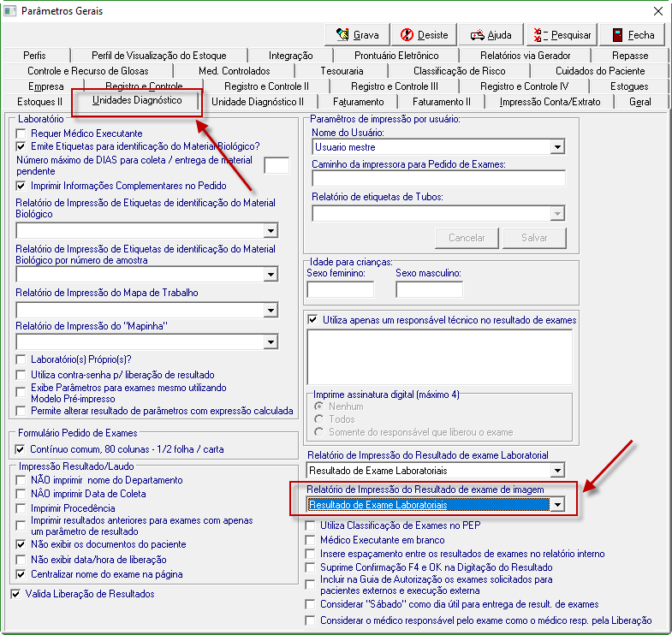Select the Med. Controlados tab
The height and width of the screenshot is (635, 672).
point(234,71)
